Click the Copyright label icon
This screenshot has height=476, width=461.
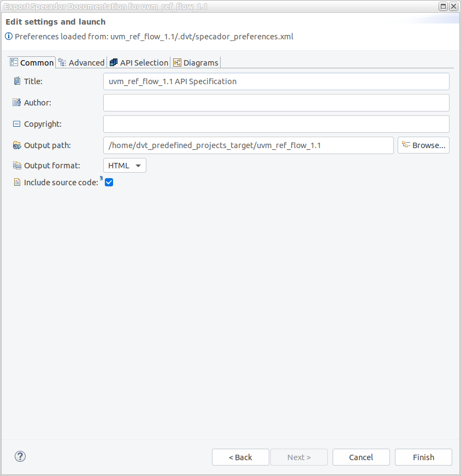16,124
